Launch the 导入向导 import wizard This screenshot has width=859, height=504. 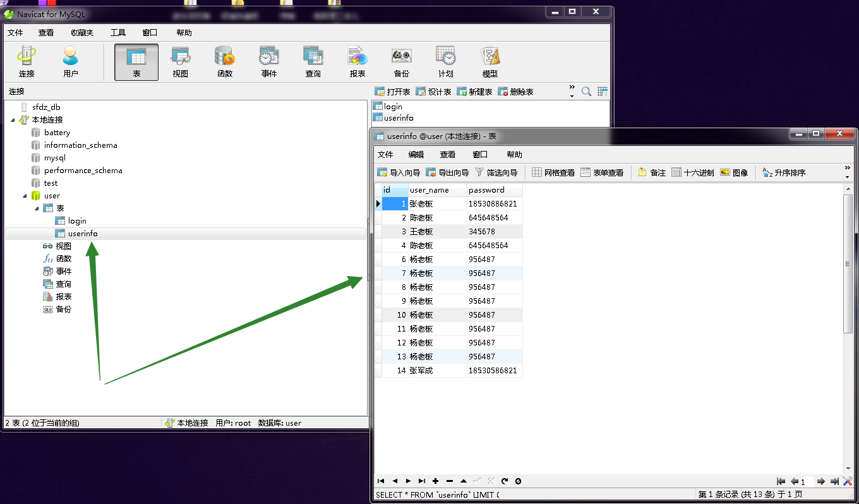click(x=397, y=172)
